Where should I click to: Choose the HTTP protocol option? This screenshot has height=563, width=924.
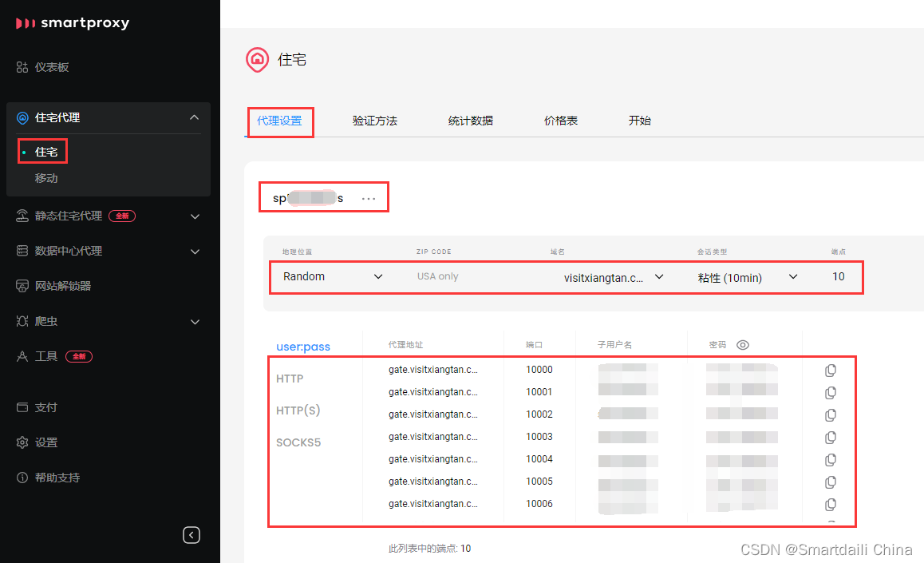coord(290,379)
